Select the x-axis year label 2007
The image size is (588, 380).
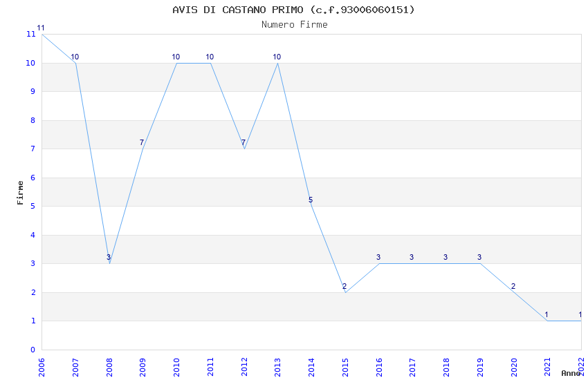[x=75, y=367]
